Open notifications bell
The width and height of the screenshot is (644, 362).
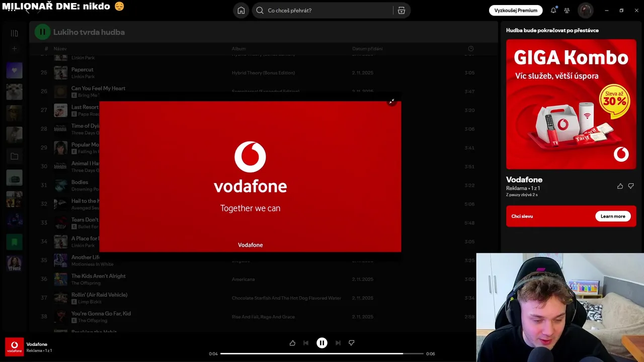[553, 11]
